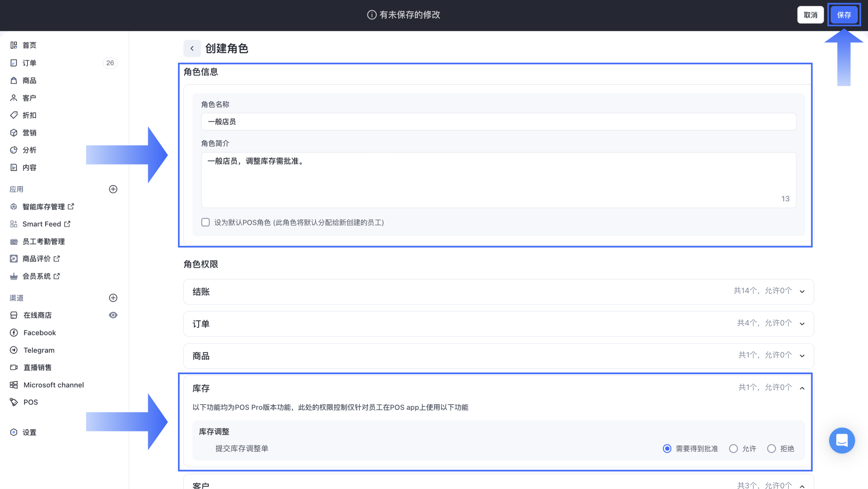This screenshot has width=868, height=489.
Task: Click the 保存 button
Action: (844, 15)
